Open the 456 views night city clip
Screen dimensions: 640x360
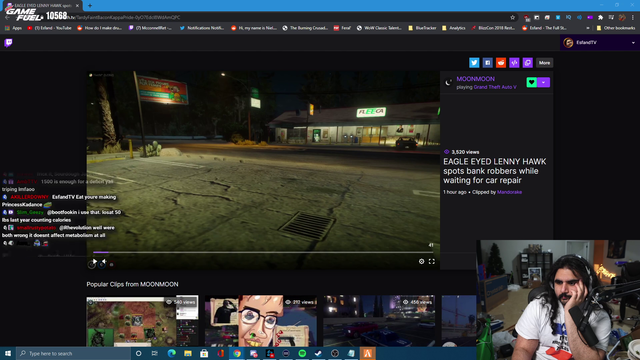coord(379,321)
